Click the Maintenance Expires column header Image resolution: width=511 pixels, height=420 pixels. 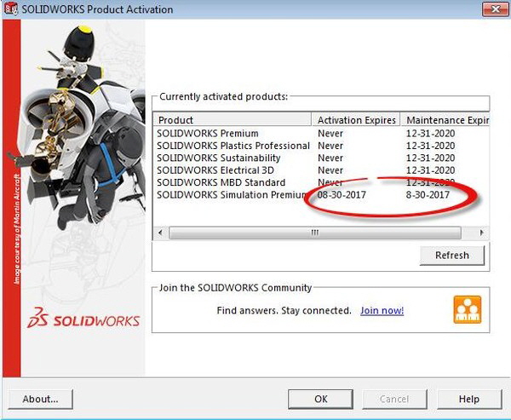(x=445, y=119)
